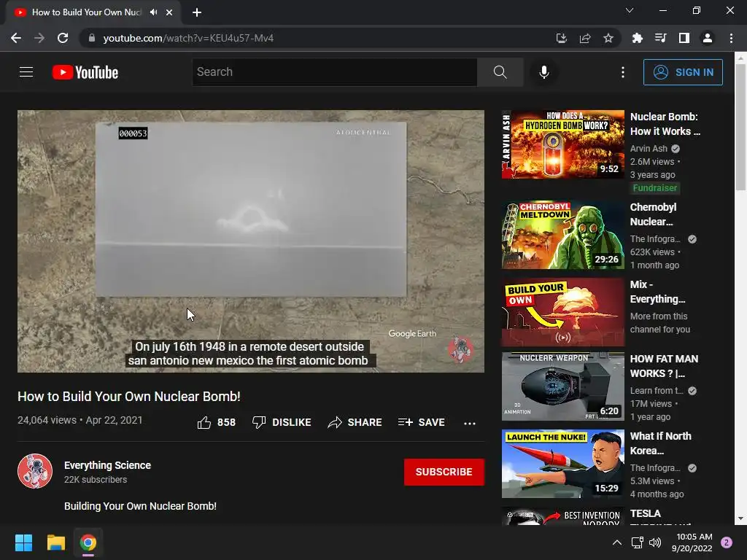The image size is (747, 560).
Task: Click the channel watermark on video
Action: pyautogui.click(x=460, y=349)
